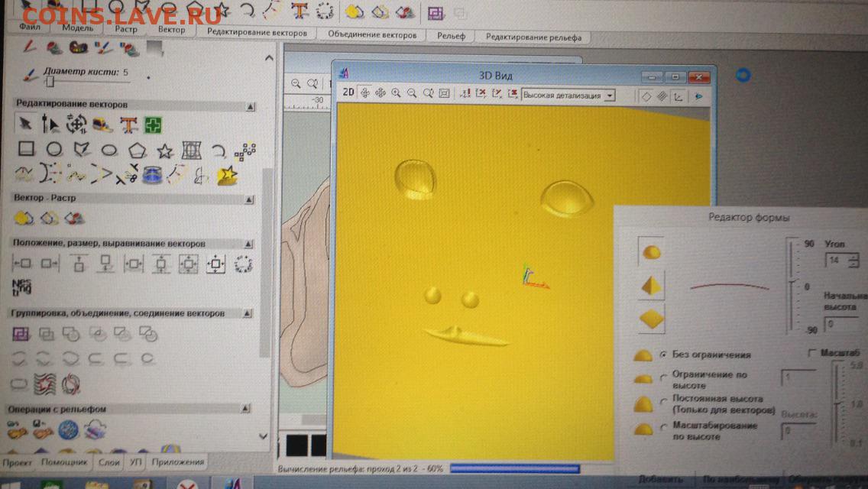Click the yellow star vector tool icon
Image resolution: width=868 pixels, height=489 pixels.
click(x=226, y=176)
